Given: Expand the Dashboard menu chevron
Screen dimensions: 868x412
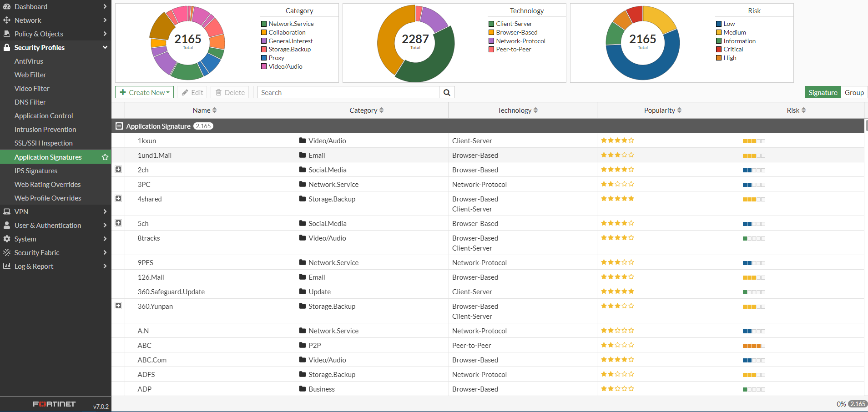Looking at the screenshot, I should [105, 7].
